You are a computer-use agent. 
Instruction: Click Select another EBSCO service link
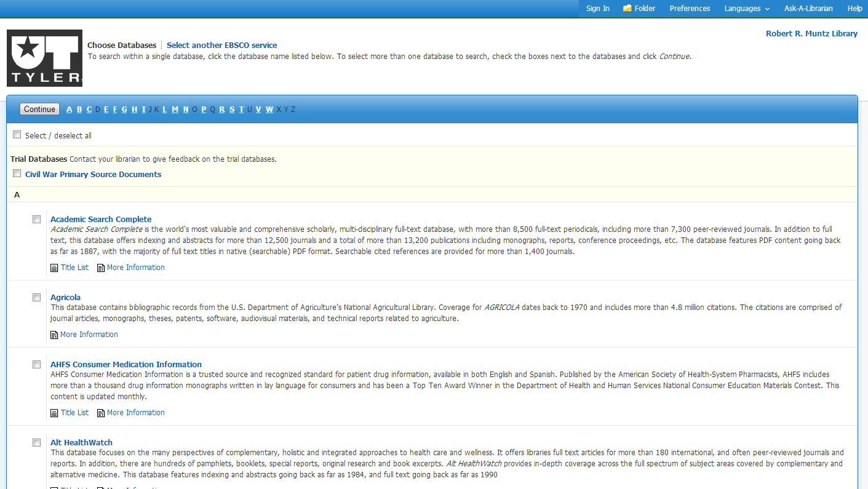221,45
